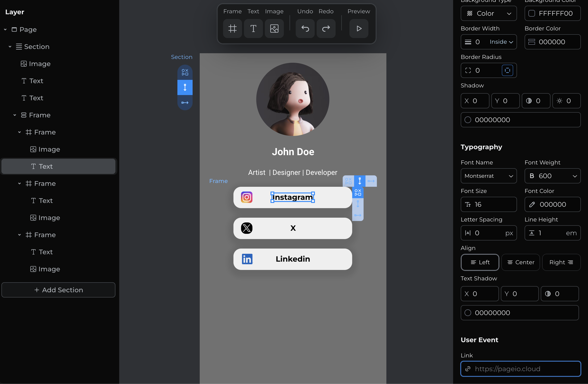The width and height of the screenshot is (588, 384).
Task: Open the Font Weight 600 dropdown
Action: pyautogui.click(x=552, y=176)
